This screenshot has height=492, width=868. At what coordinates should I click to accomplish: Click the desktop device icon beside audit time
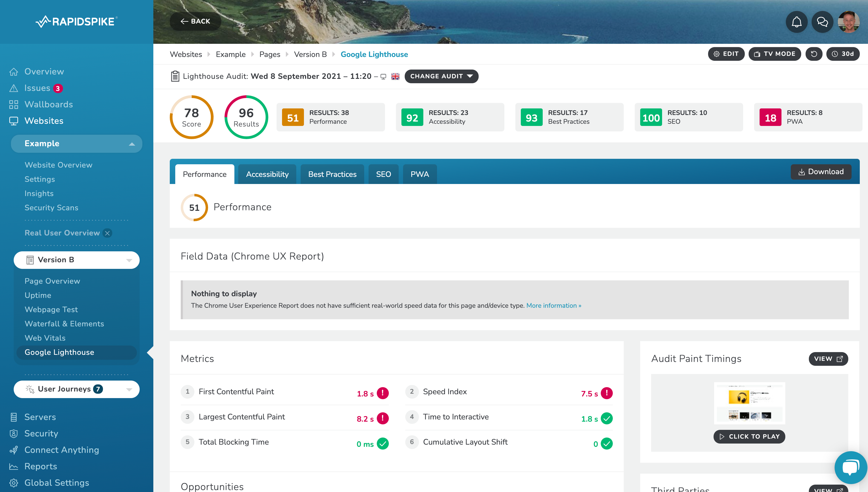pos(383,77)
